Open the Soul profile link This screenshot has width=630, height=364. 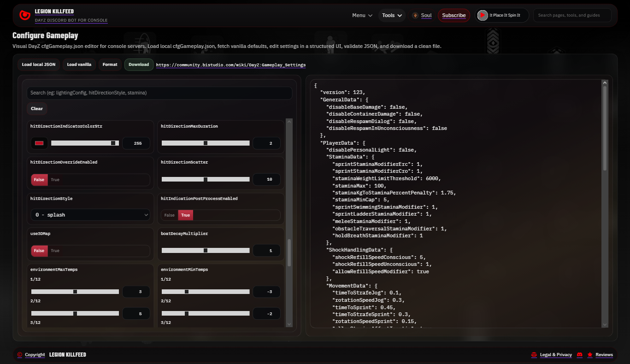(426, 15)
